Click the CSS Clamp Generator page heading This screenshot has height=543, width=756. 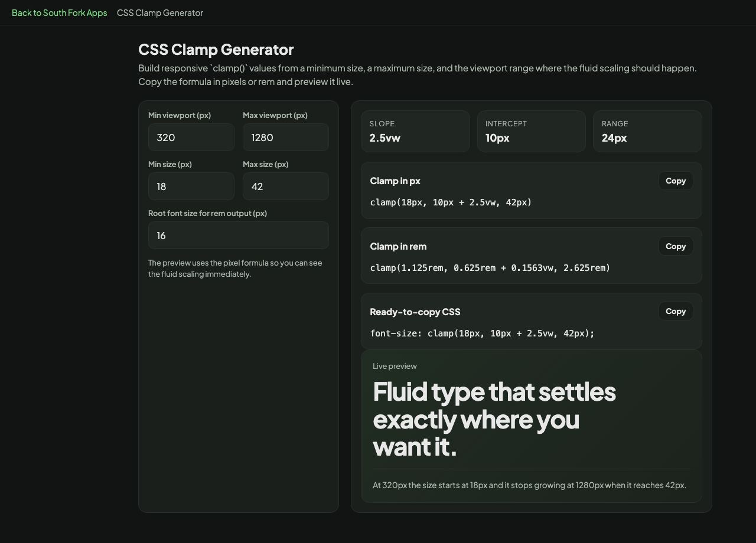pos(216,50)
